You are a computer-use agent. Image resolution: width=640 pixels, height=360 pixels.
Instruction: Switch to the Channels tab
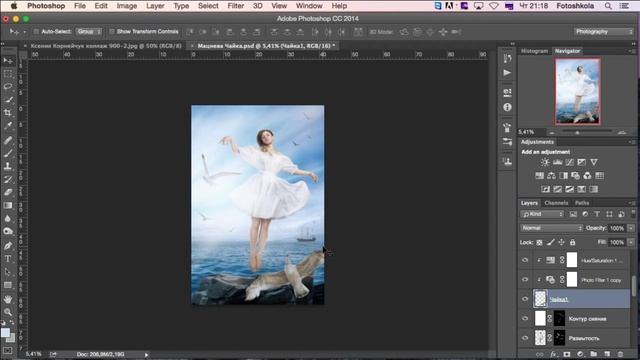point(556,203)
